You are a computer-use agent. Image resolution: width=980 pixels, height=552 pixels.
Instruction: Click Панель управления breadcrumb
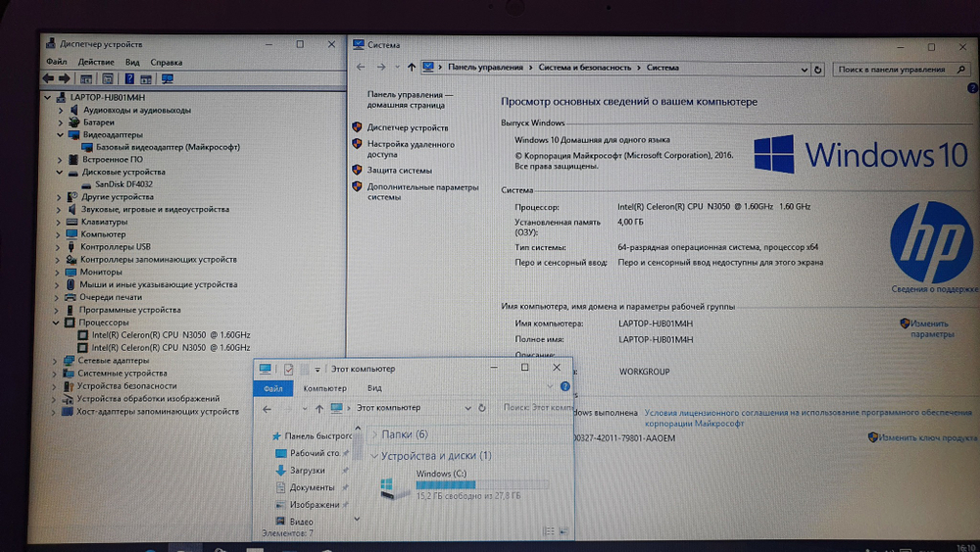click(x=486, y=67)
